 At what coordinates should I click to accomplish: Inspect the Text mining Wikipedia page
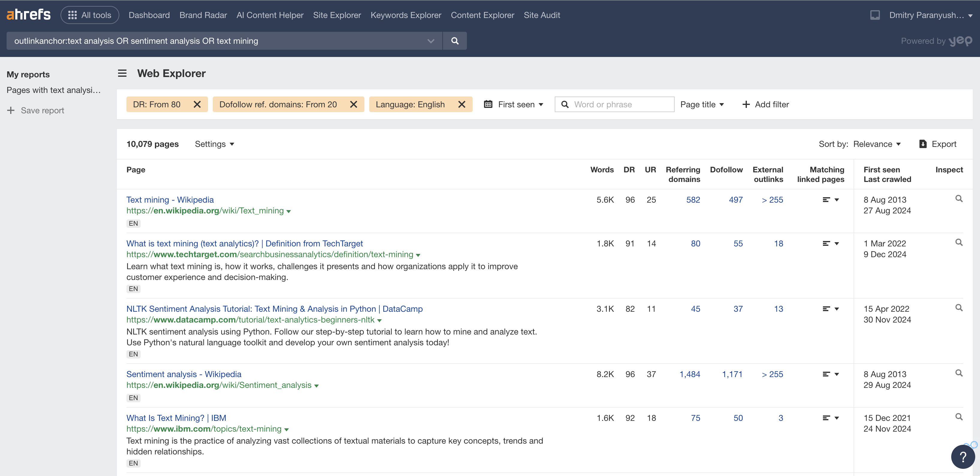click(x=959, y=199)
